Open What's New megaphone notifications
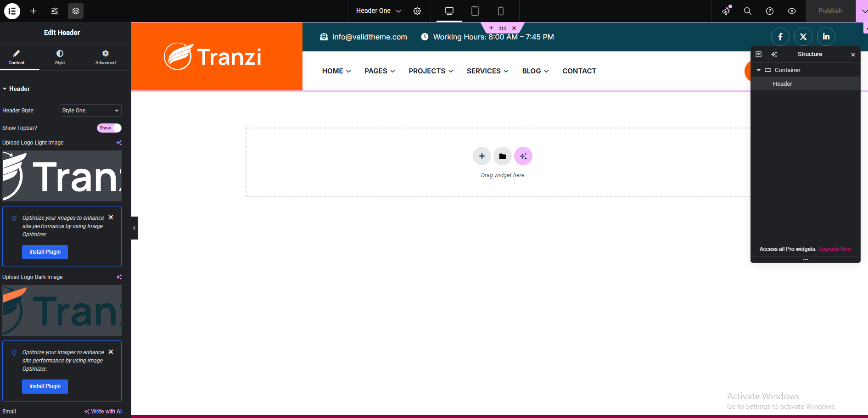This screenshot has width=868, height=418. click(x=726, y=11)
